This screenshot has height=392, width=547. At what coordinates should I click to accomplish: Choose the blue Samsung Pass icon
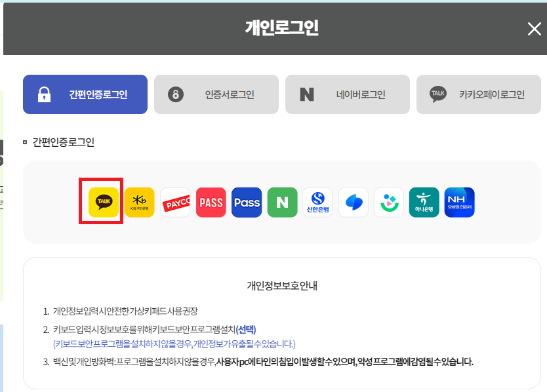click(247, 203)
